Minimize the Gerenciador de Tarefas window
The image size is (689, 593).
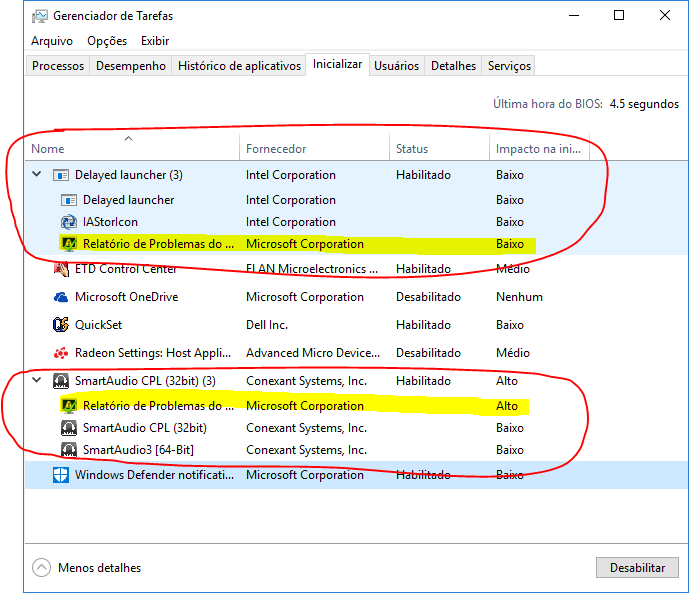click(573, 16)
